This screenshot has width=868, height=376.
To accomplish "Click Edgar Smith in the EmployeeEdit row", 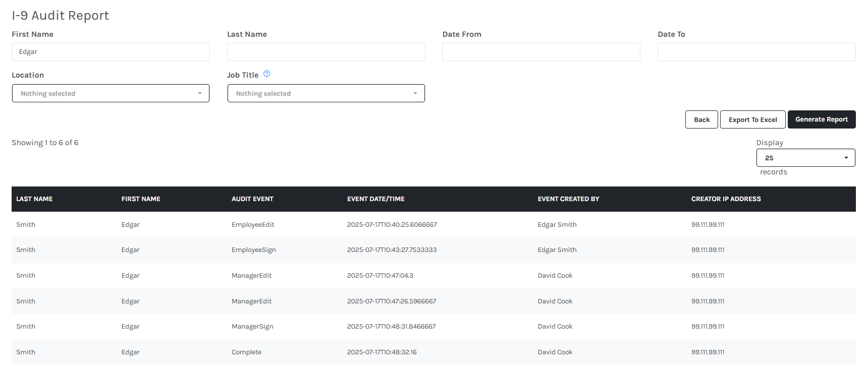I will 557,225.
